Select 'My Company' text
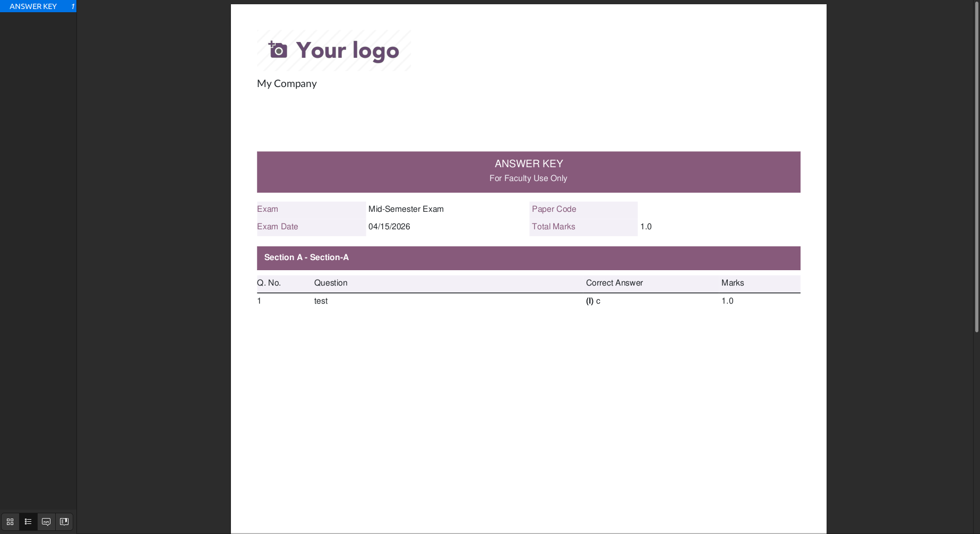Image resolution: width=980 pixels, height=534 pixels. coord(287,84)
